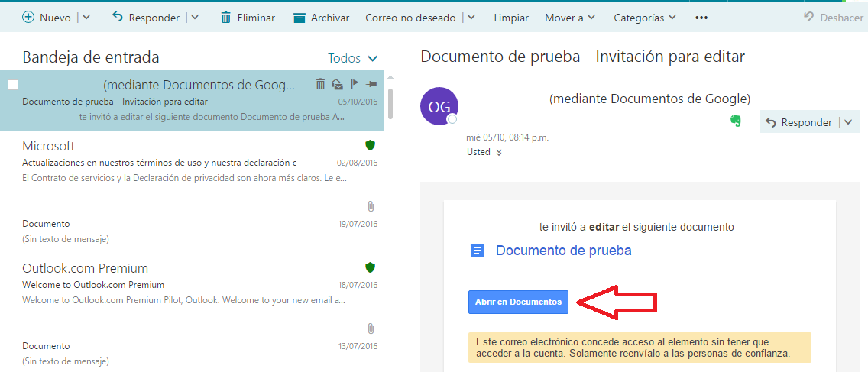Image resolution: width=868 pixels, height=372 pixels.
Task: Open the Outlook.com Premium email
Action: tap(192, 284)
